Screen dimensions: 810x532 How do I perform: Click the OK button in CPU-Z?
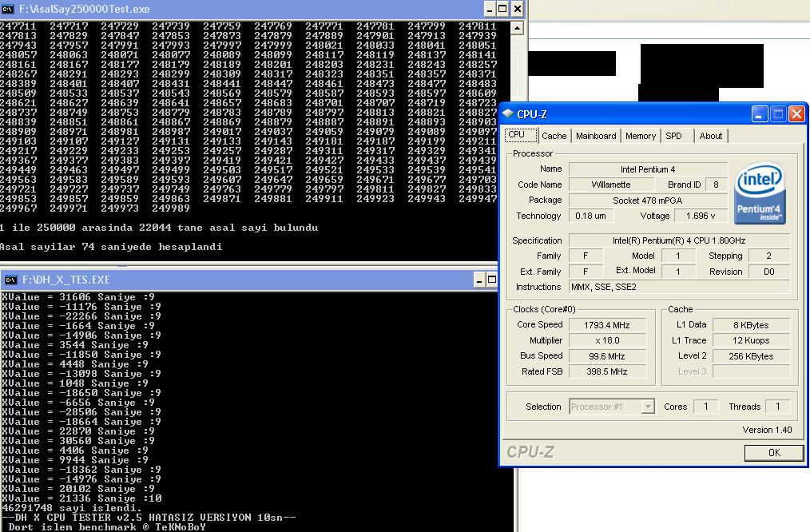(774, 452)
